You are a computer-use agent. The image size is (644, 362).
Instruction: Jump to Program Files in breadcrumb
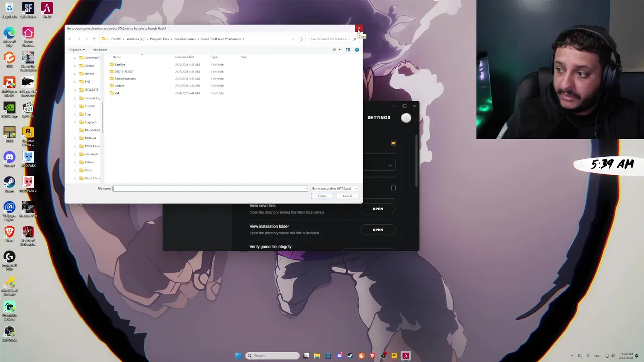pos(159,39)
